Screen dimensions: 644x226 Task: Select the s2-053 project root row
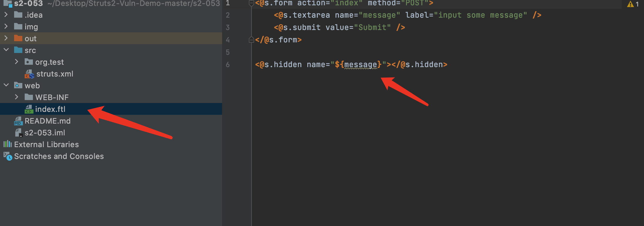(111, 4)
